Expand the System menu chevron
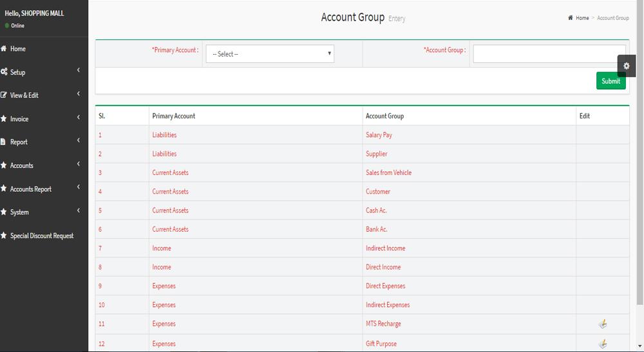The image size is (644, 352). pyautogui.click(x=79, y=210)
